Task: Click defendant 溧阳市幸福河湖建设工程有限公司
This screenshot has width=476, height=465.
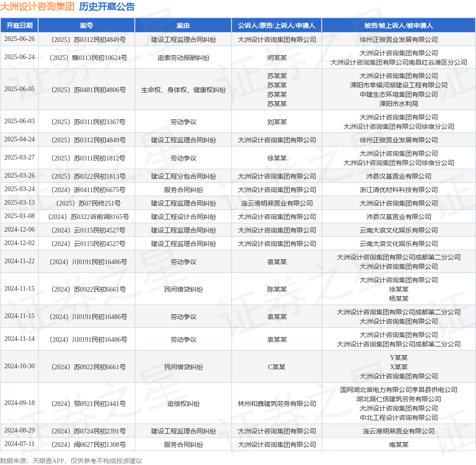Action: point(398,85)
